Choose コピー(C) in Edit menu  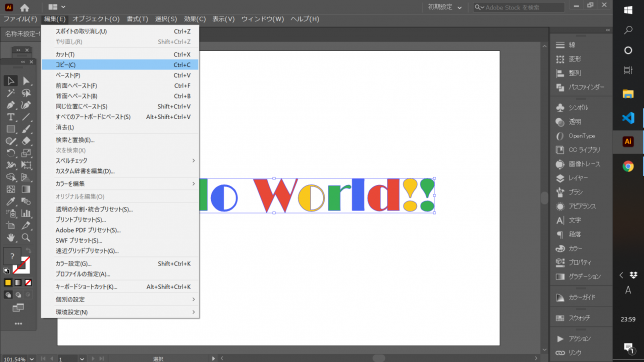pos(120,65)
